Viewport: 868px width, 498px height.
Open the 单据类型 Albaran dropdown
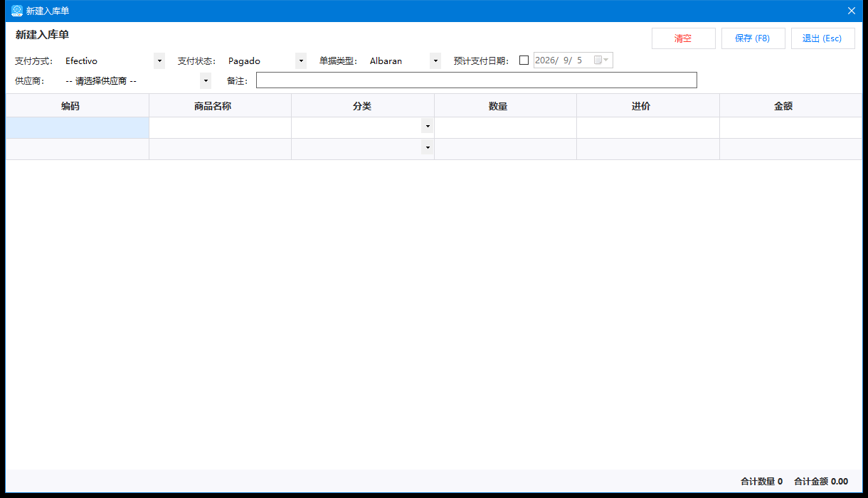pyautogui.click(x=435, y=61)
